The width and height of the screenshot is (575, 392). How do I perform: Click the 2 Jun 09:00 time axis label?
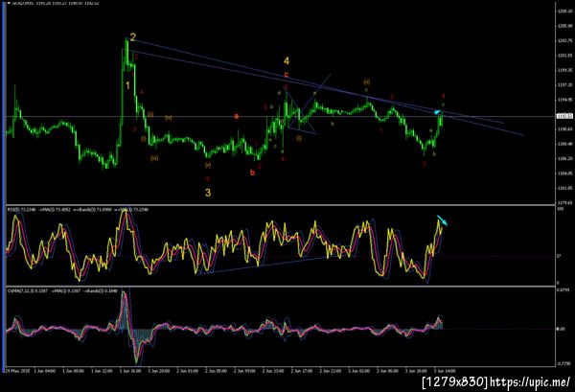pos(244,371)
